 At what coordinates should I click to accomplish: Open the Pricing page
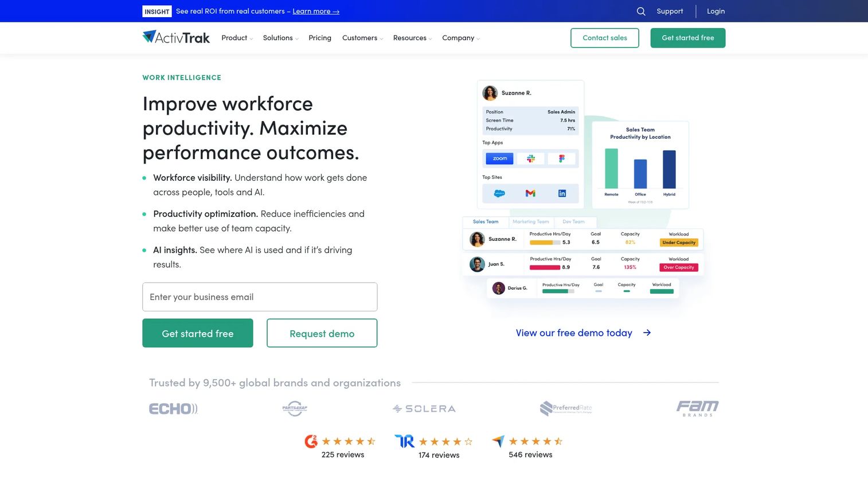click(x=320, y=38)
